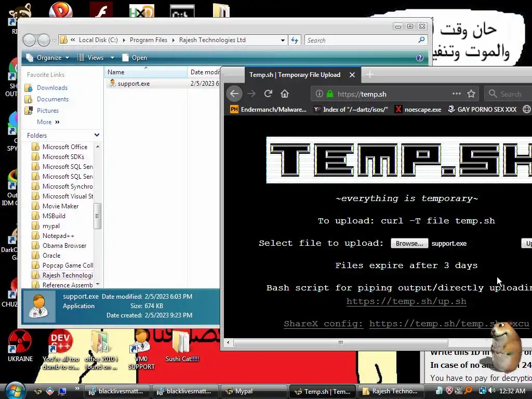
Task: Select the Oracle folder
Action: coord(51,256)
